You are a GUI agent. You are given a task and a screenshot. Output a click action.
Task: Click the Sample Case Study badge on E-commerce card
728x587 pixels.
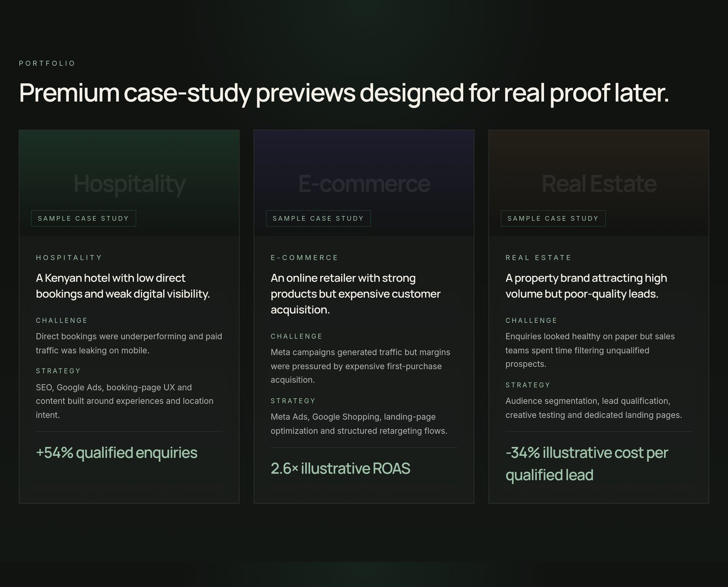318,218
